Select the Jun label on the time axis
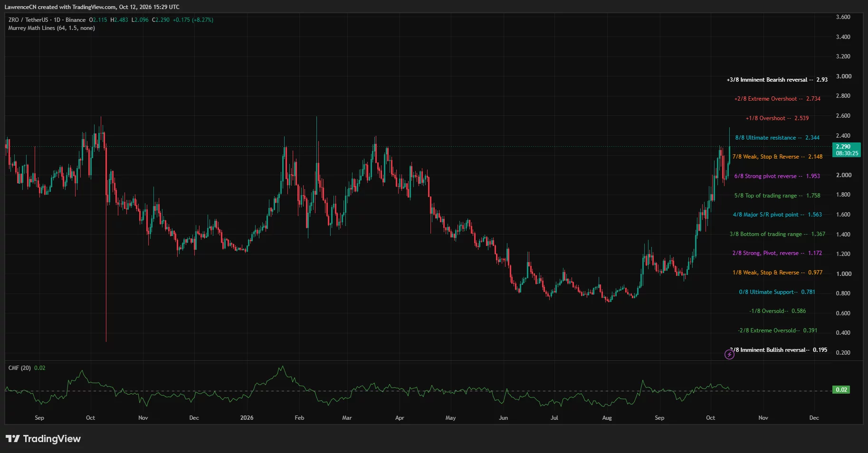 tap(503, 418)
